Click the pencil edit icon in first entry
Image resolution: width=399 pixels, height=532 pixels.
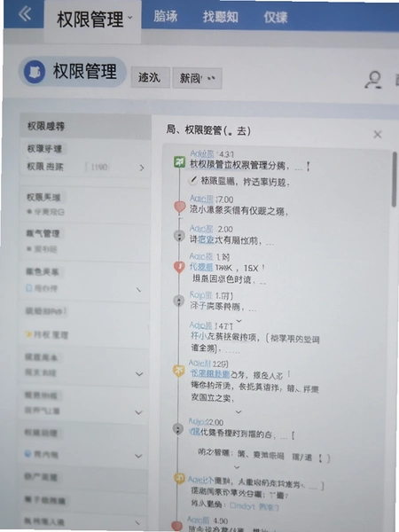click(193, 181)
